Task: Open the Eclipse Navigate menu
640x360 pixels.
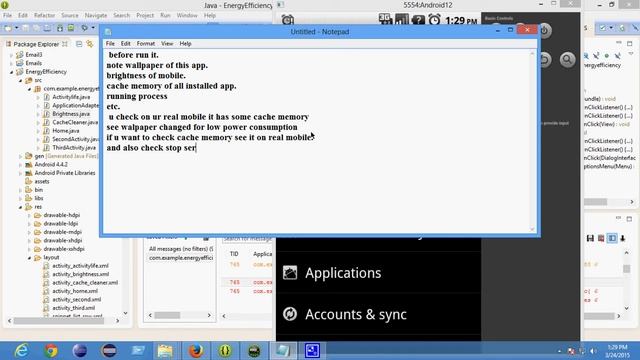Action: coord(96,16)
